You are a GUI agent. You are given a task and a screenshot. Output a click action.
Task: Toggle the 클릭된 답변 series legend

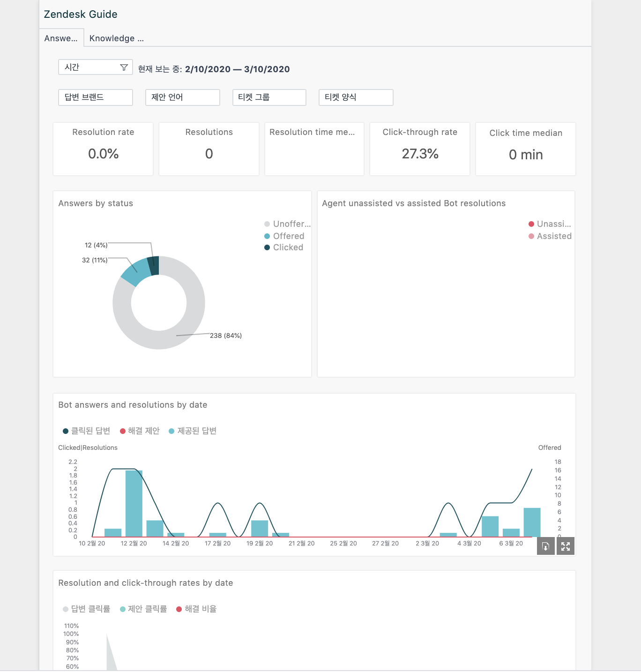point(87,431)
